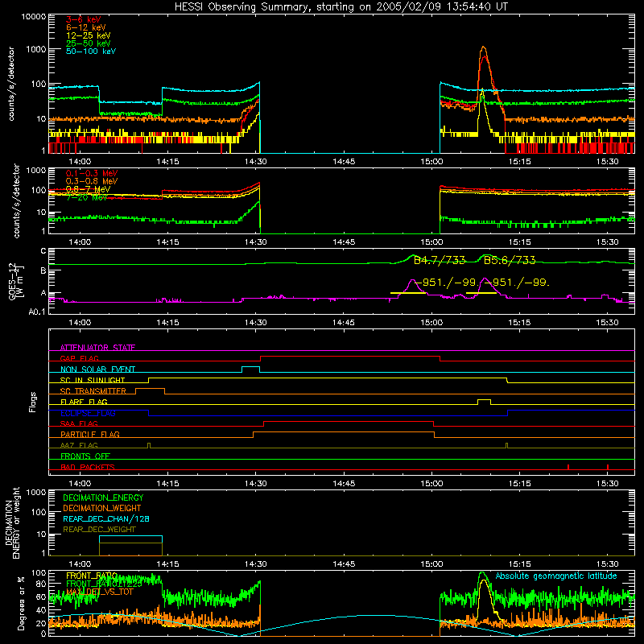Screen dimensions: 644x644
Task: Select the A0.1 tick on GOES panel
Action: pos(37,312)
